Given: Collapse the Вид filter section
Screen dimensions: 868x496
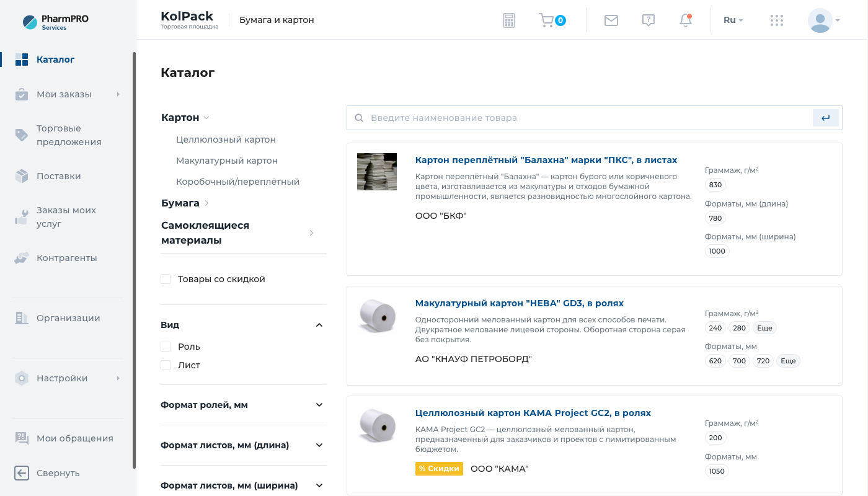Looking at the screenshot, I should coord(319,325).
